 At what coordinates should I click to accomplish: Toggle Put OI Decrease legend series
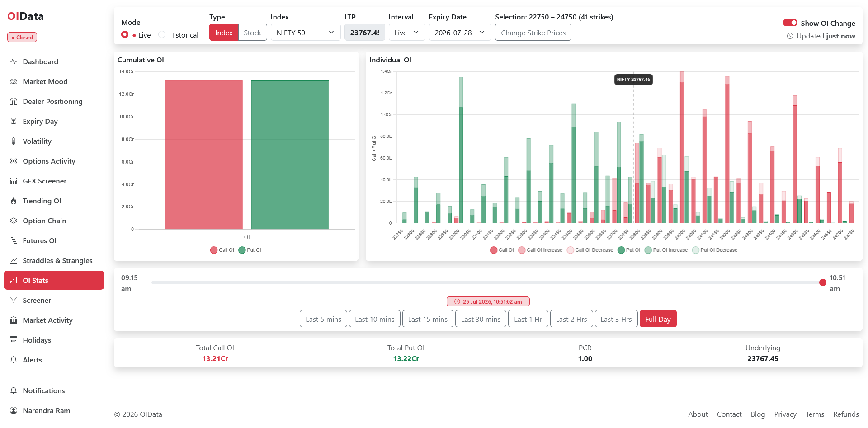coord(715,250)
